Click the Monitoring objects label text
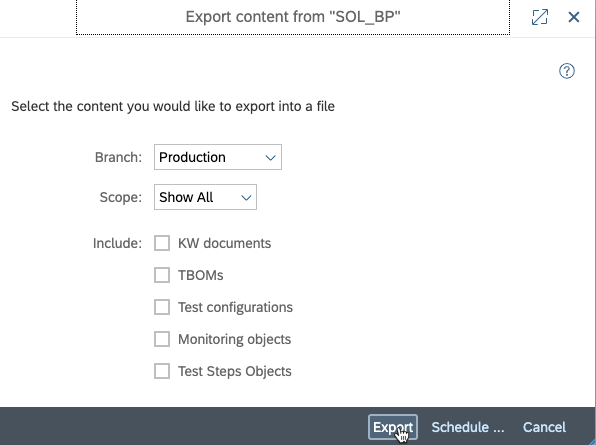 (235, 339)
